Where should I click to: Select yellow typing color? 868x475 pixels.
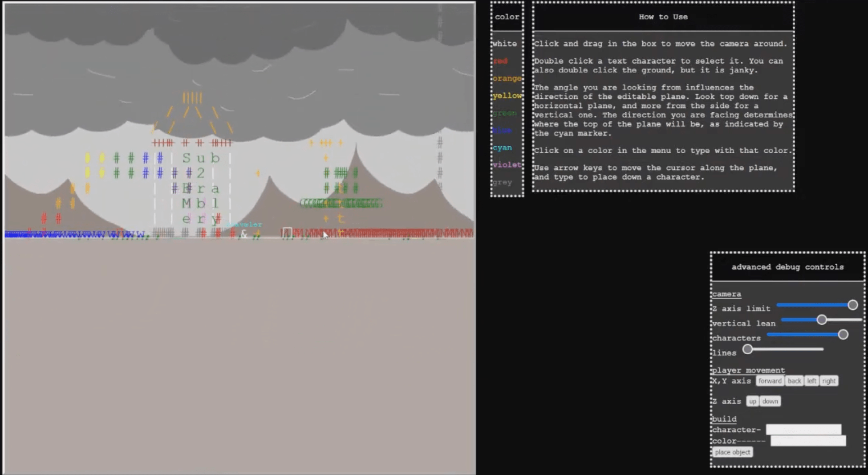(507, 96)
